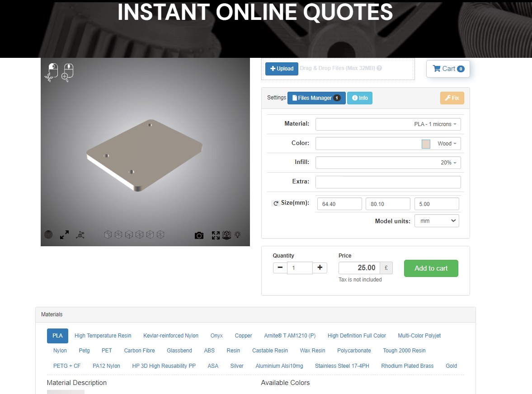
Task: Click the wireframe globe icon
Action: point(48,235)
